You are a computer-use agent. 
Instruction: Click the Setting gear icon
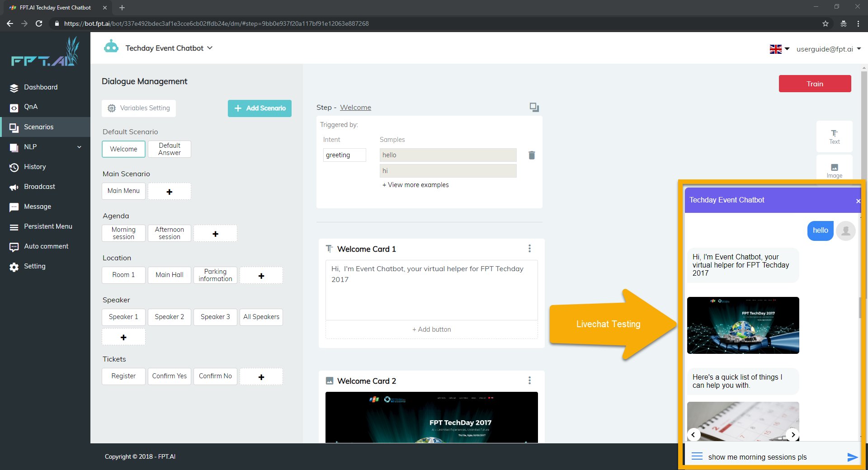[14, 267]
